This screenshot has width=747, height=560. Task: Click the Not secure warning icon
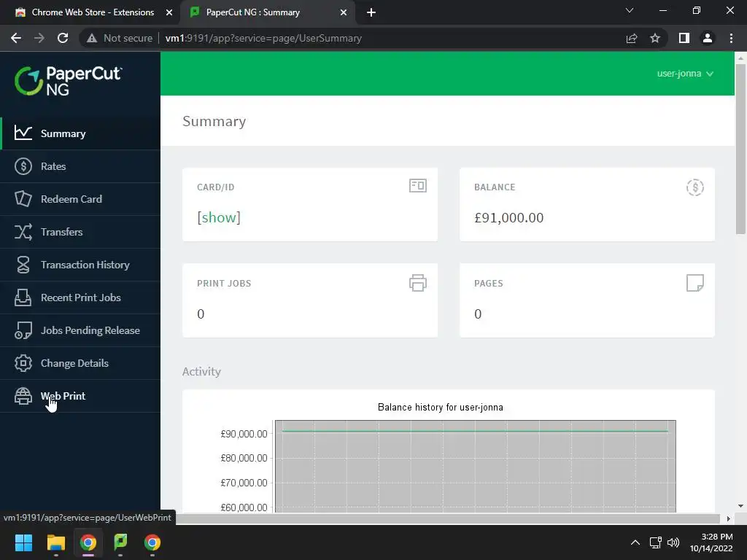92,38
